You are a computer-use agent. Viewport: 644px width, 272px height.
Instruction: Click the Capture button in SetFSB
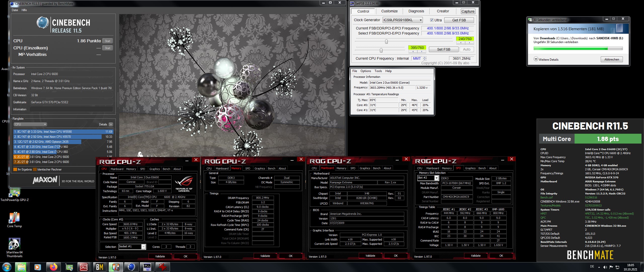pos(468,11)
